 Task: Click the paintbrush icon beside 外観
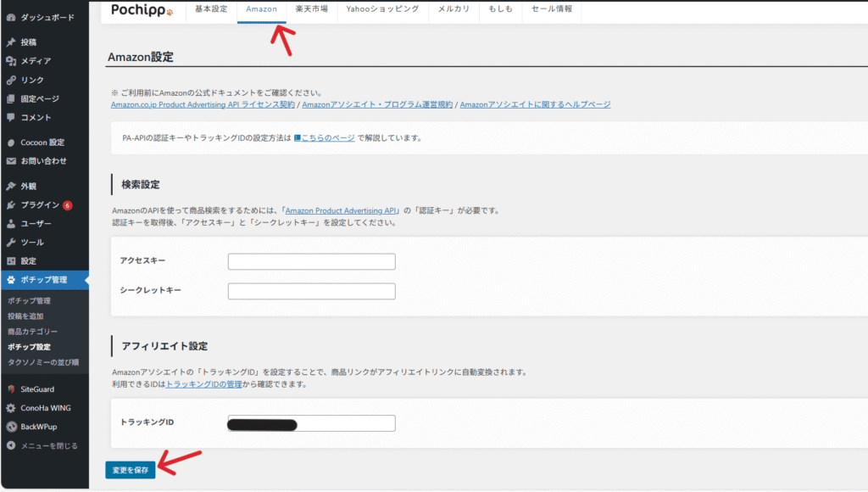tap(11, 186)
